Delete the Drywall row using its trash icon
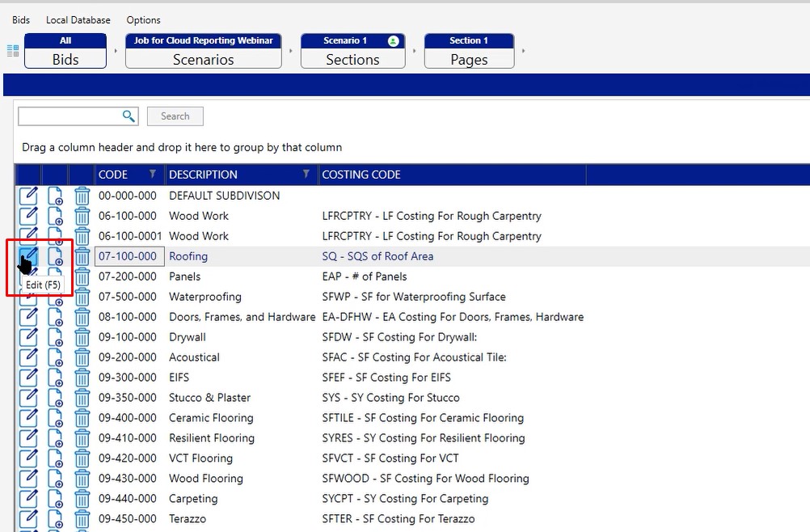The image size is (810, 532). [x=82, y=337]
